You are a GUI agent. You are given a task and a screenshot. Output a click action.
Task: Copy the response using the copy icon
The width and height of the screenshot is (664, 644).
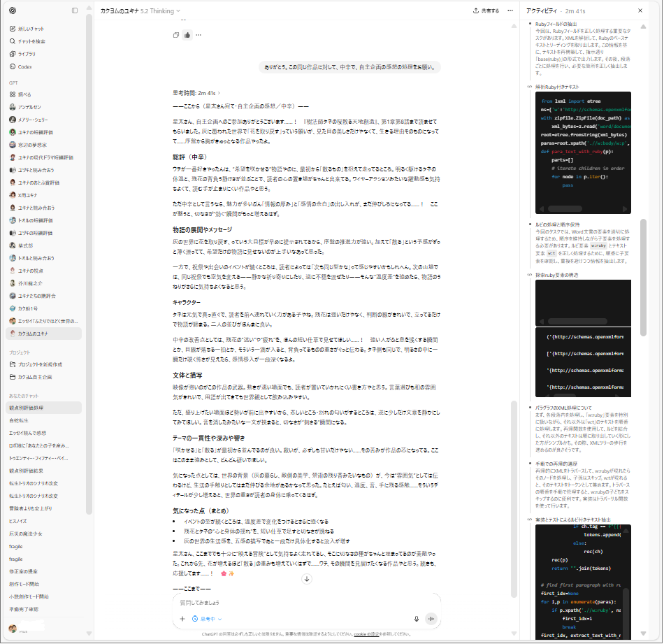(x=176, y=35)
